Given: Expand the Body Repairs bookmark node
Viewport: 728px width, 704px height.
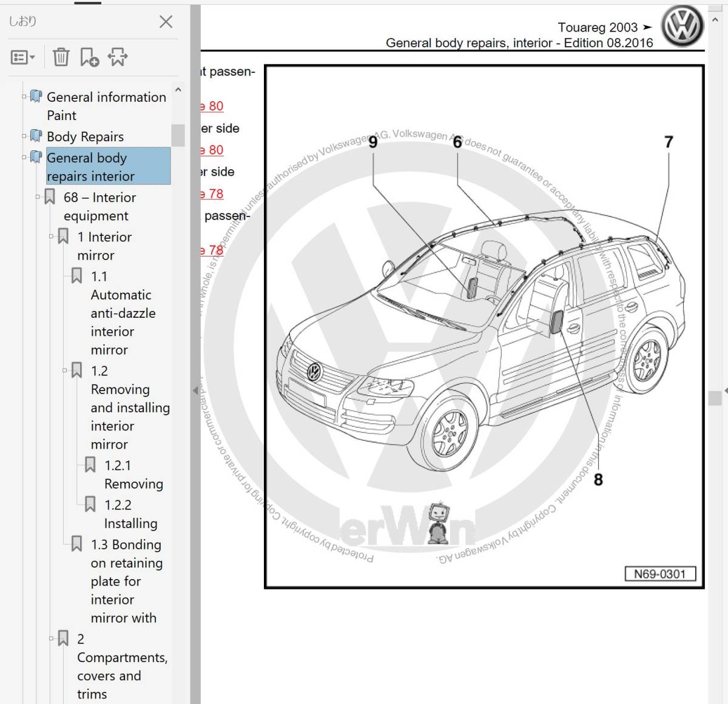Looking at the screenshot, I should tap(24, 136).
